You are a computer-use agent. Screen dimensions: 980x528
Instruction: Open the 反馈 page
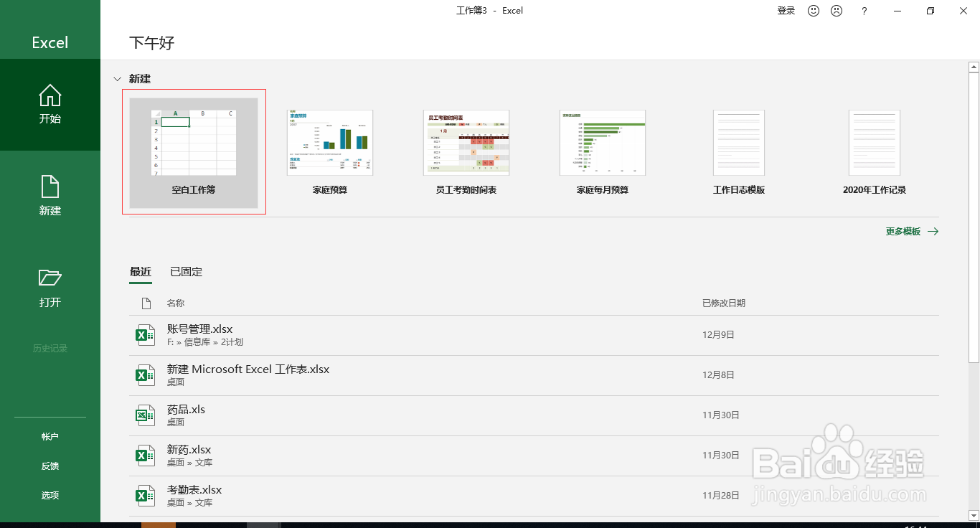click(x=50, y=466)
